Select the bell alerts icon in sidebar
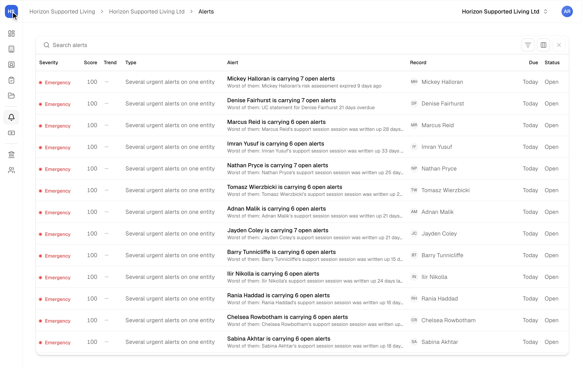 [11, 117]
